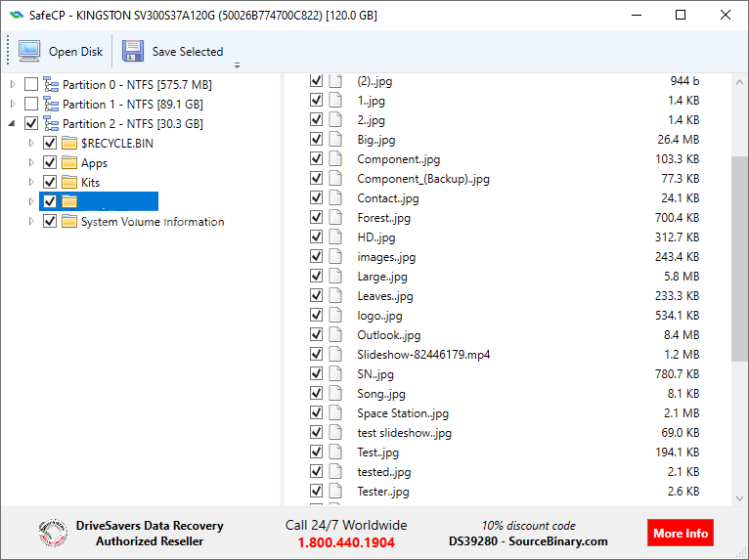The height and width of the screenshot is (560, 749).
Task: Uncheck the Apps folder checkbox
Action: click(x=50, y=163)
